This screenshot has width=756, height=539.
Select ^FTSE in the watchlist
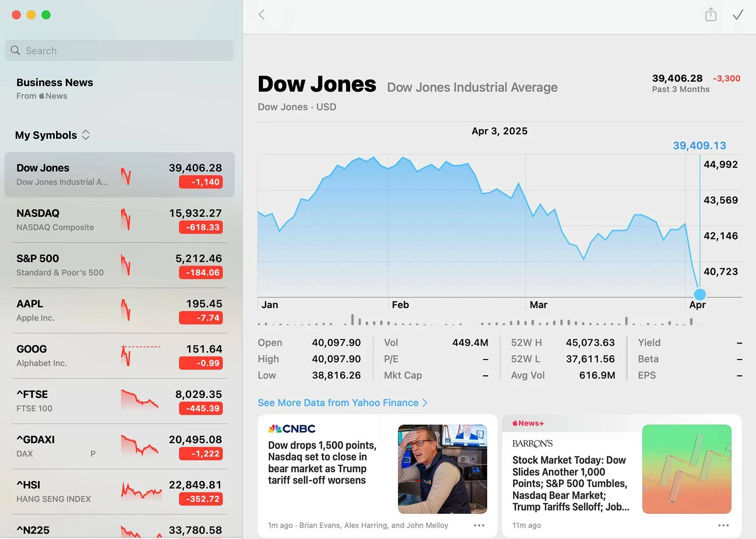119,401
